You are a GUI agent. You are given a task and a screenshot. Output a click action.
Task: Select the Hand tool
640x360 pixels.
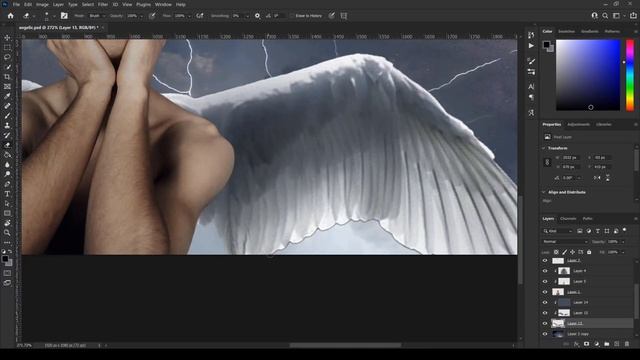(x=7, y=223)
